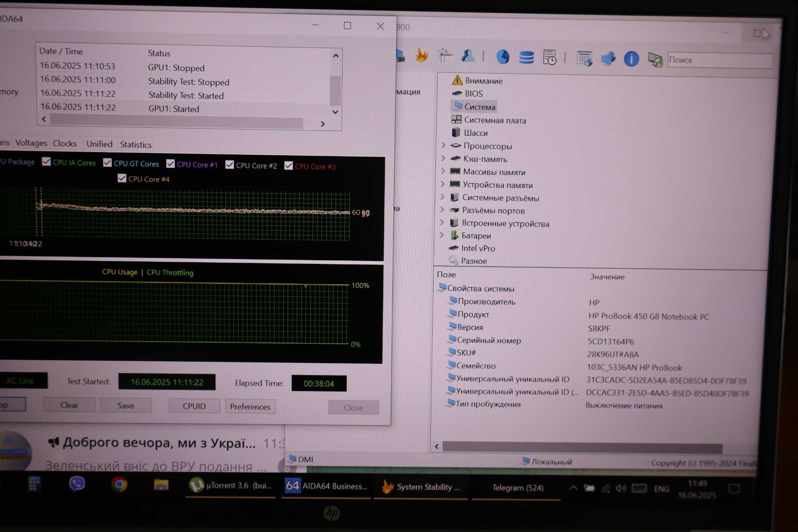Click the document-with-clock toolbar icon
The image size is (798, 532).
(549, 57)
